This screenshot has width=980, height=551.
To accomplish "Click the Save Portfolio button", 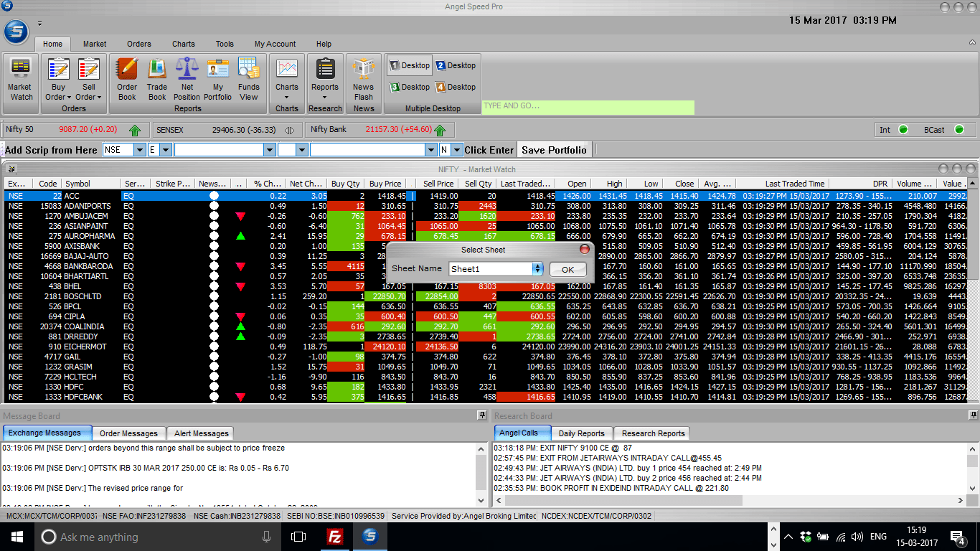I will (554, 150).
